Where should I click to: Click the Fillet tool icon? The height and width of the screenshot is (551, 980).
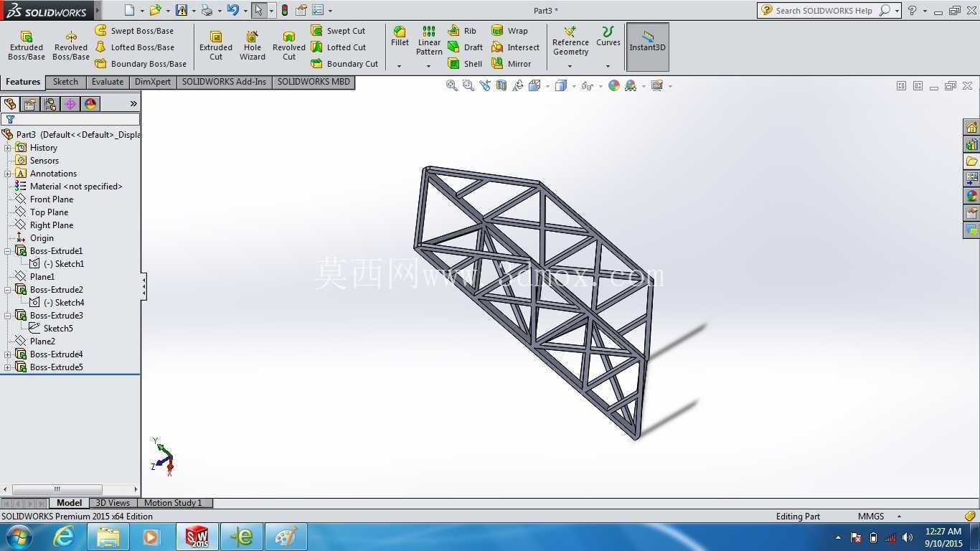[x=400, y=36]
